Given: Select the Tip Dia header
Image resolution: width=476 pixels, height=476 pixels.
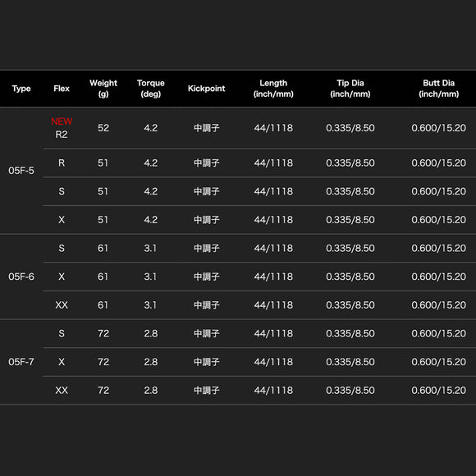Looking at the screenshot, I should click(x=350, y=89).
